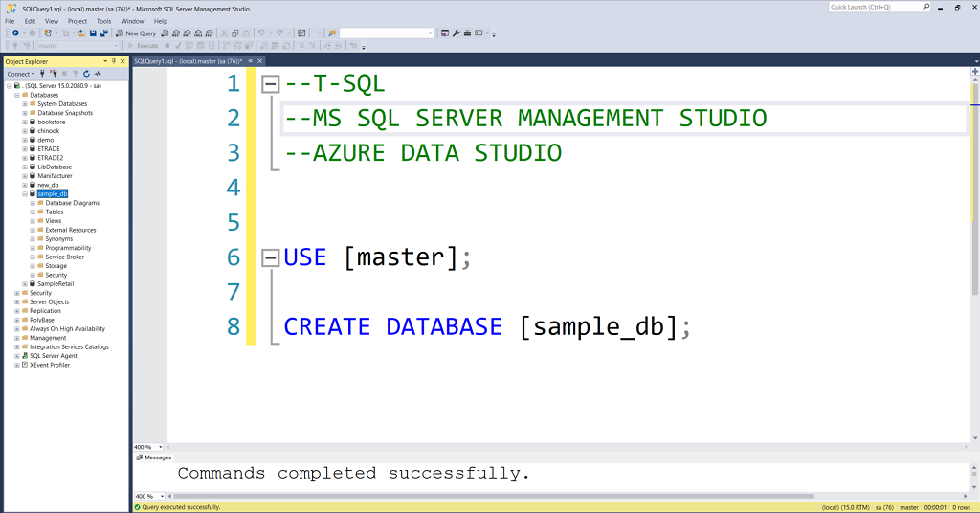The height and width of the screenshot is (513, 980).
Task: Click the Navigate Backward arrow icon
Action: (x=15, y=33)
